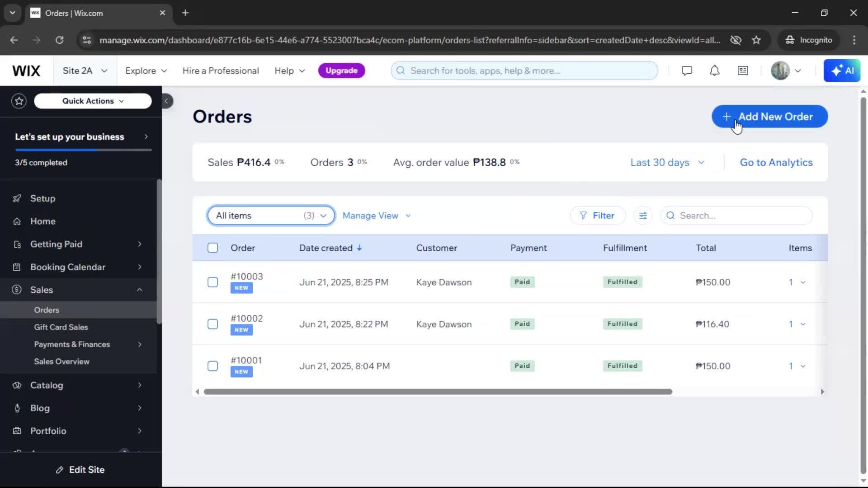
Task: Collapse the sidebar with arrow handle
Action: [166, 101]
